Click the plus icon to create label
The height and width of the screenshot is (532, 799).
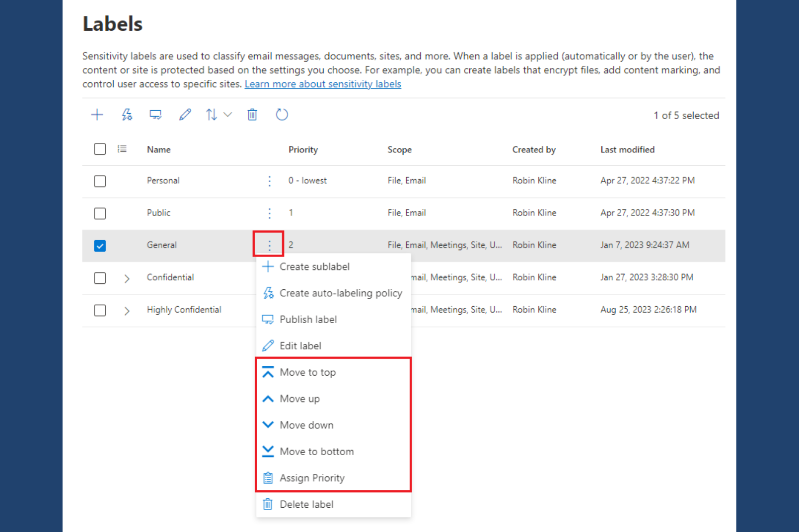pyautogui.click(x=97, y=115)
